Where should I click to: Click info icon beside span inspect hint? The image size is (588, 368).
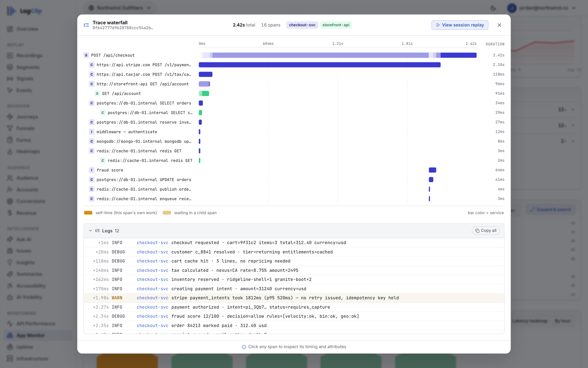tap(244, 347)
